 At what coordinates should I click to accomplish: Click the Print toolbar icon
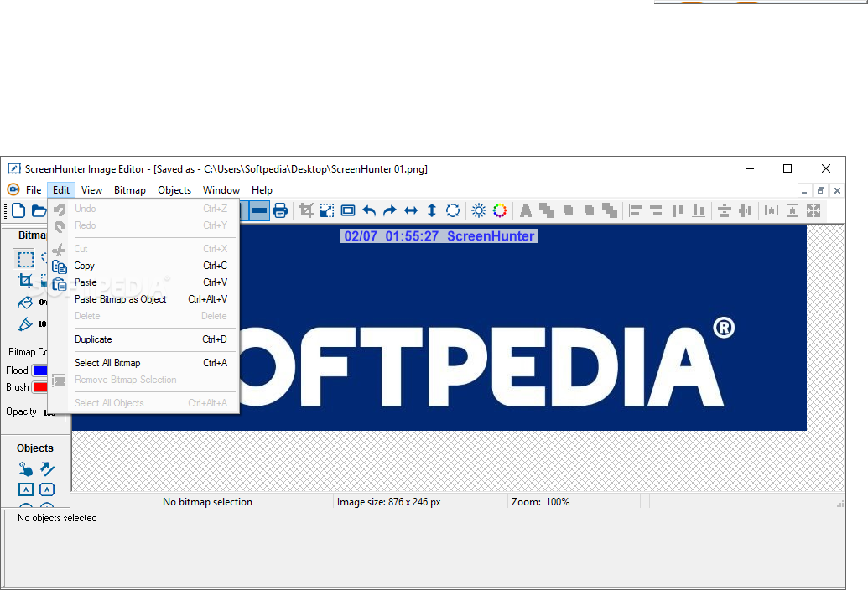point(280,210)
